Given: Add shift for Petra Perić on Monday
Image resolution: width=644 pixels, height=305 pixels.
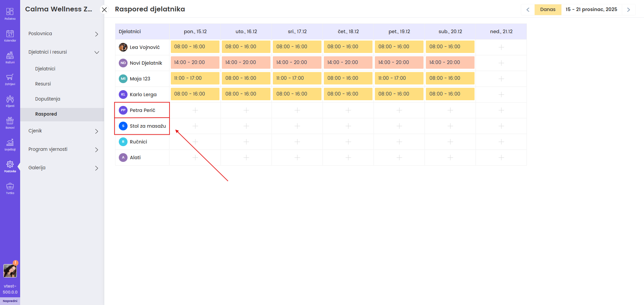Looking at the screenshot, I should pos(195,110).
